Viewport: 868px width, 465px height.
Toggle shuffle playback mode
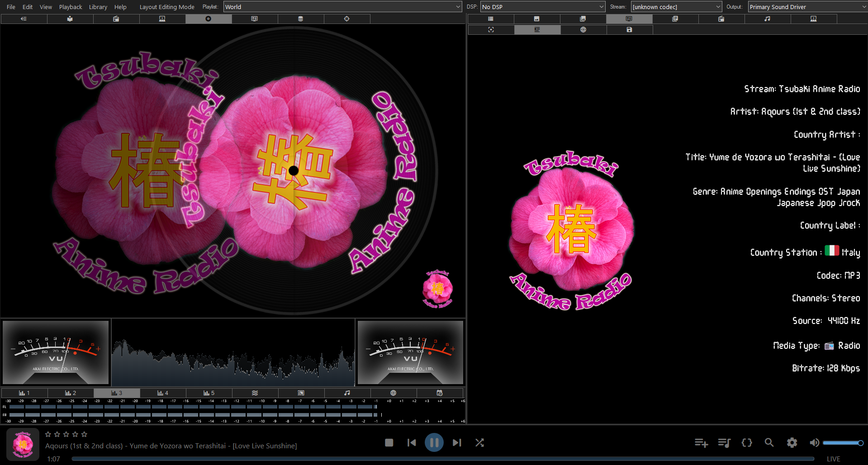(x=480, y=443)
